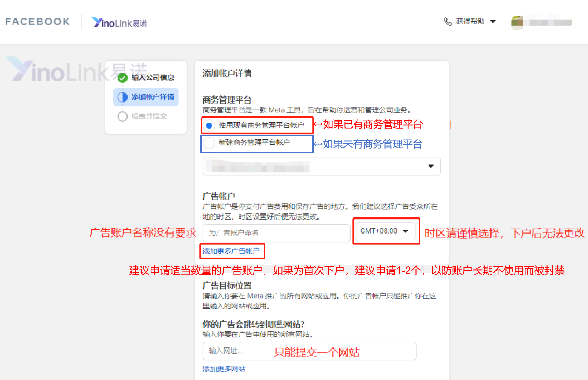Image resolution: width=588 pixels, height=380 pixels.
Task: Choose 新建商务管理平台帐户 radio option
Action: point(209,143)
